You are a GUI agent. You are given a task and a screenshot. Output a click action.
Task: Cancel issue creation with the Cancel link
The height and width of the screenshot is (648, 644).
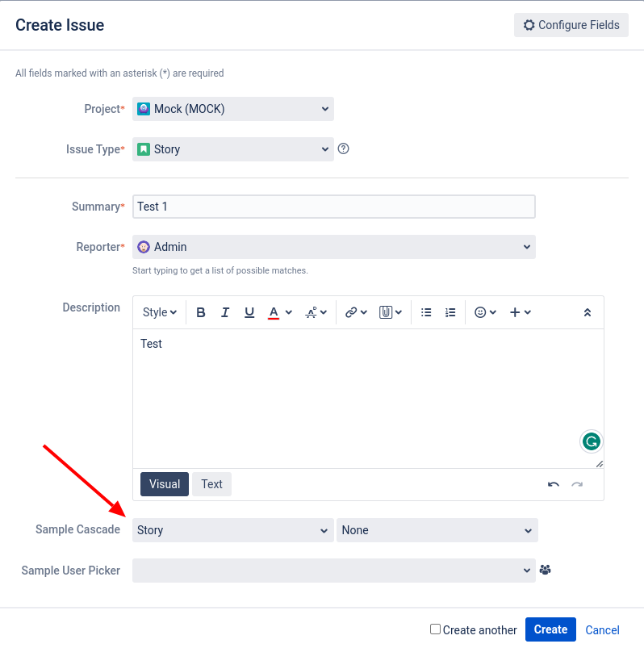coord(602,629)
